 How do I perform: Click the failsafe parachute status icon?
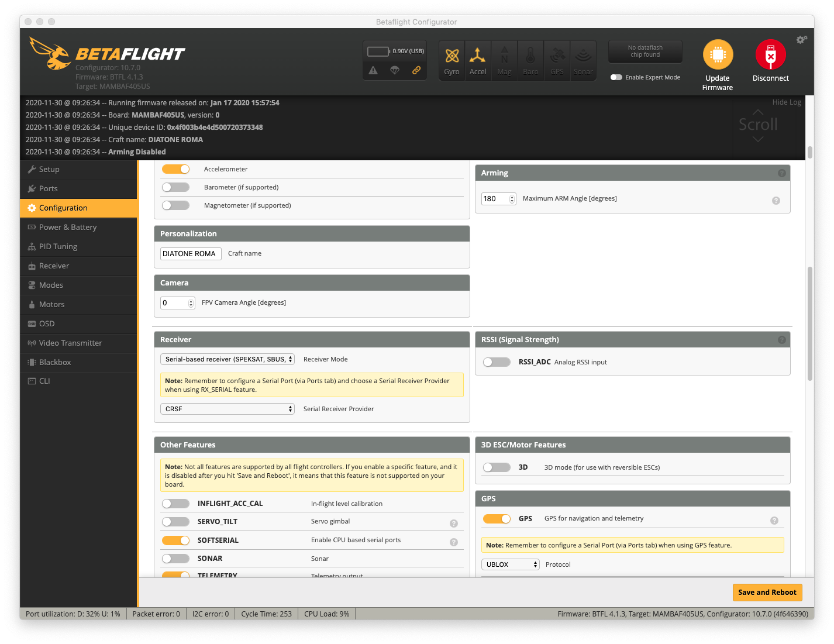[x=395, y=70]
